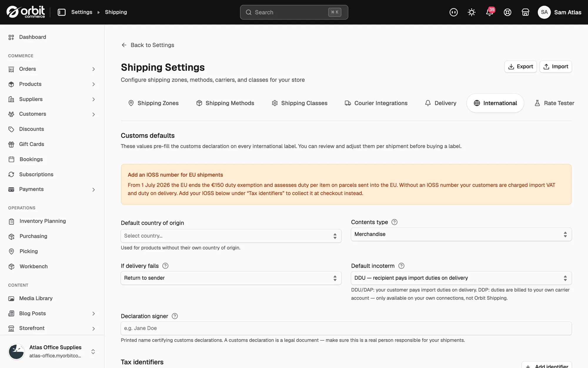The image size is (588, 368).
Task: Expand the Payments submenu chevron
Action: click(x=93, y=190)
